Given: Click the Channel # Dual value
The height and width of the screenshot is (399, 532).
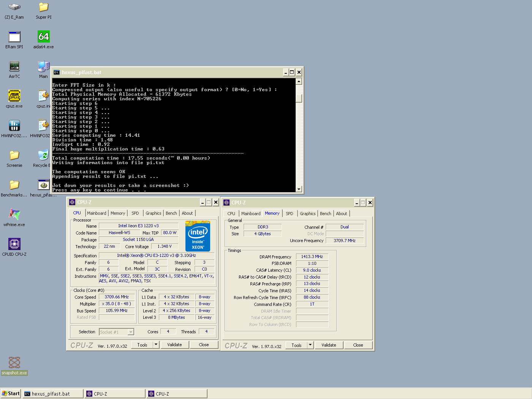Looking at the screenshot, I should [345, 227].
